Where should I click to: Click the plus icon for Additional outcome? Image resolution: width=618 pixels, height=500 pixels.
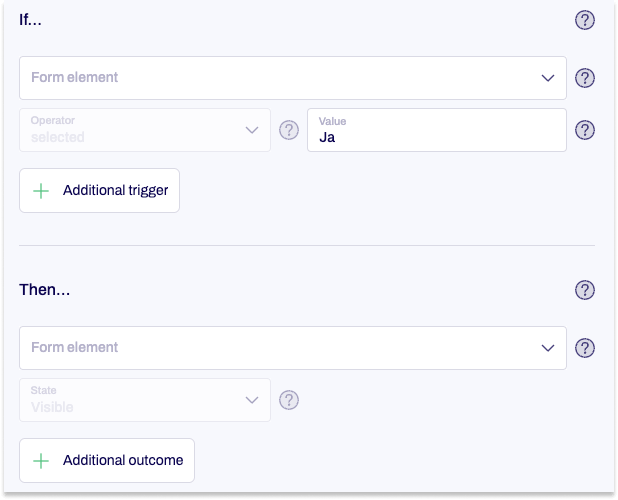click(x=41, y=461)
